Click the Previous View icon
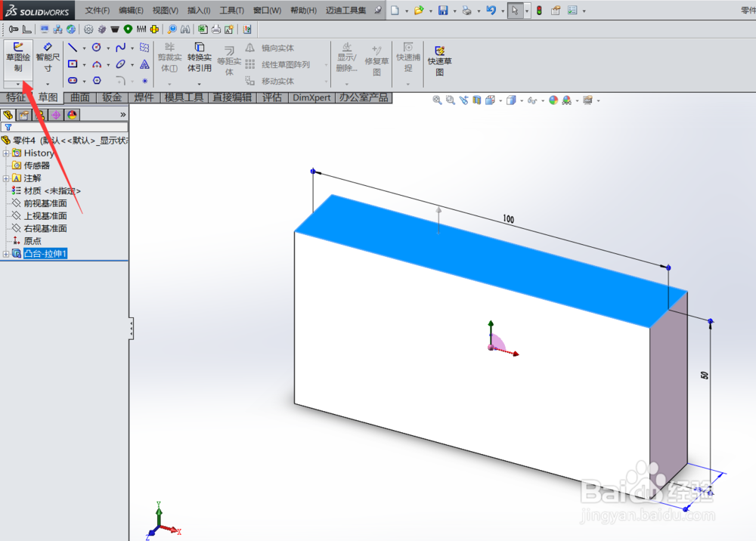Screen dimensions: 756x541 tap(463, 100)
